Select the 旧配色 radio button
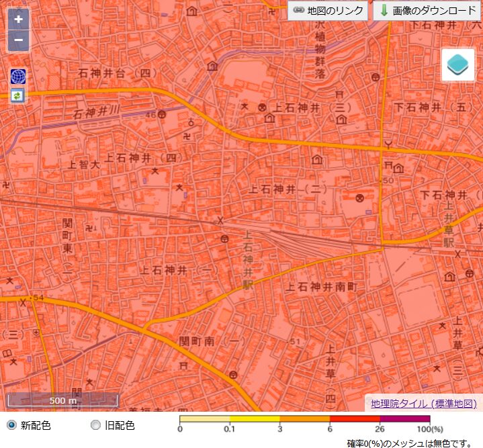 95,425
